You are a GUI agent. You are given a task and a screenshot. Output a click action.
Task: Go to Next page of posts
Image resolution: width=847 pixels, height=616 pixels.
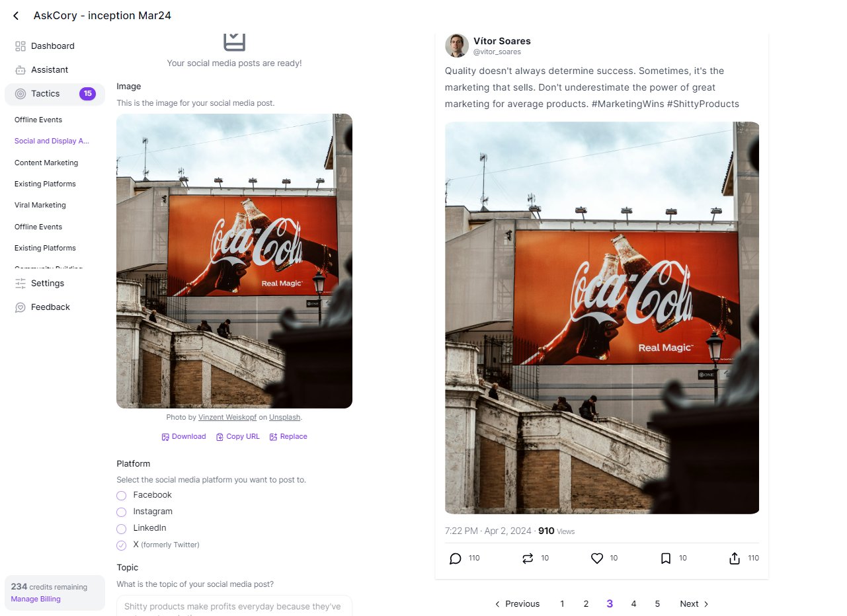point(694,604)
